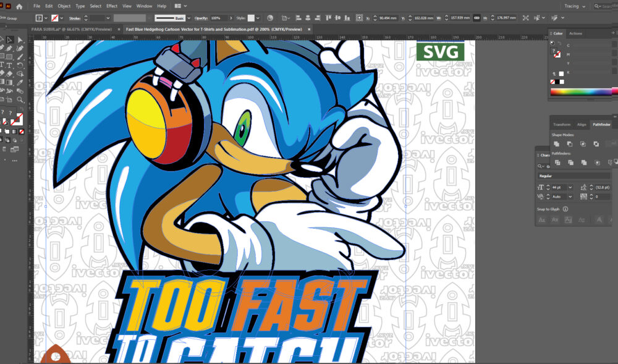Select the Zoom tool in the toolbox
This screenshot has width=618, height=364.
tap(20, 100)
